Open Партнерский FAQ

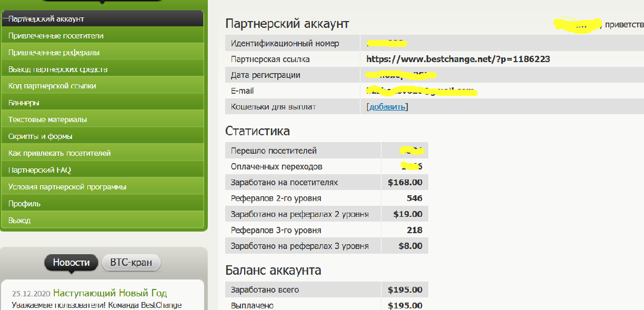coord(102,170)
